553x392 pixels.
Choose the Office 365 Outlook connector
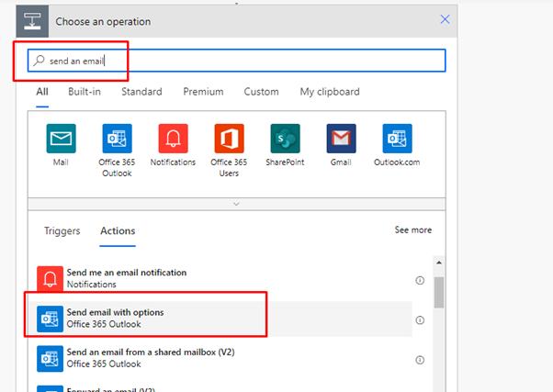[117, 139]
